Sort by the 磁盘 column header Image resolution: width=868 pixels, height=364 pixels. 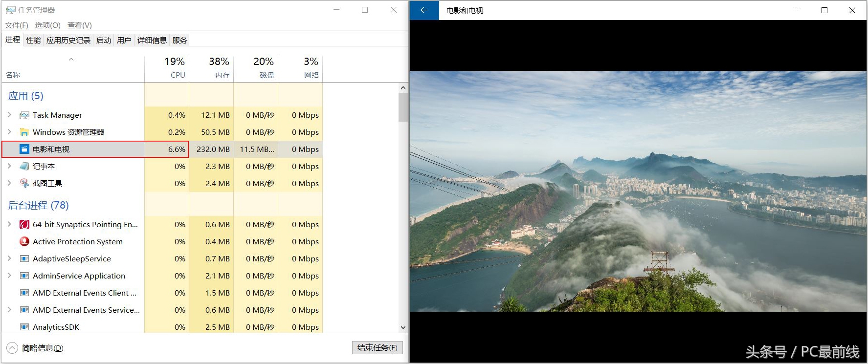click(x=256, y=68)
